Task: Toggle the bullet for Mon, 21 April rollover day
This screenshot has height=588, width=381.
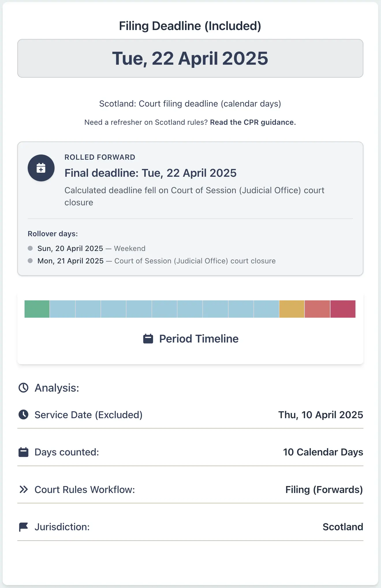Action: [30, 260]
